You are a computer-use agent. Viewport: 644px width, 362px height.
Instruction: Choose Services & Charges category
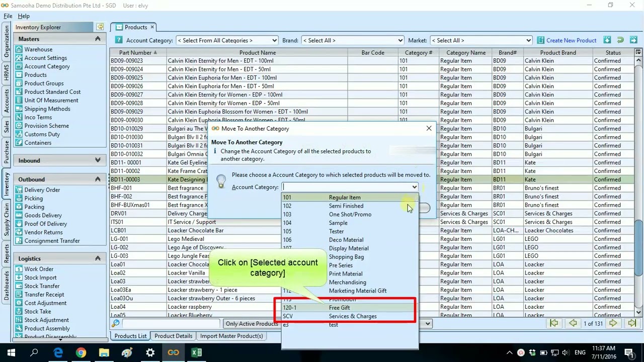click(x=349, y=316)
